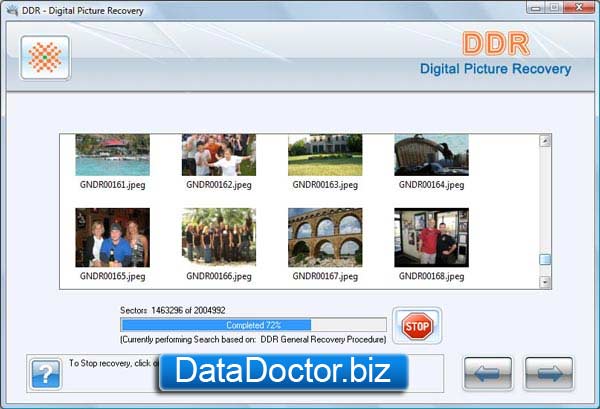Click the Sectors 1463296 of 2004992 text

click(x=173, y=310)
